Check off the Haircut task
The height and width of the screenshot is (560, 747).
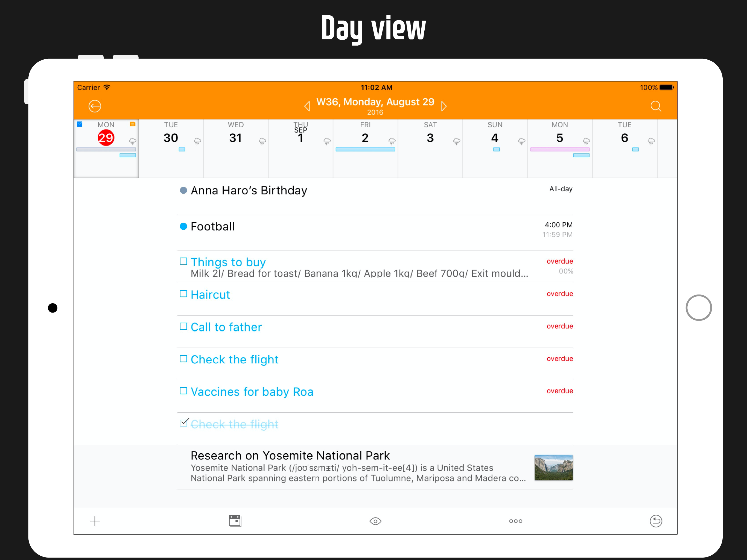tap(183, 294)
